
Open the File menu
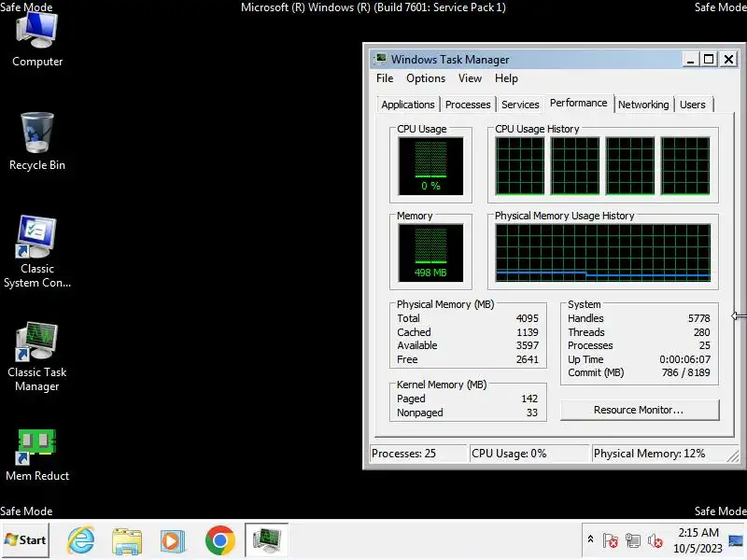pyautogui.click(x=385, y=78)
